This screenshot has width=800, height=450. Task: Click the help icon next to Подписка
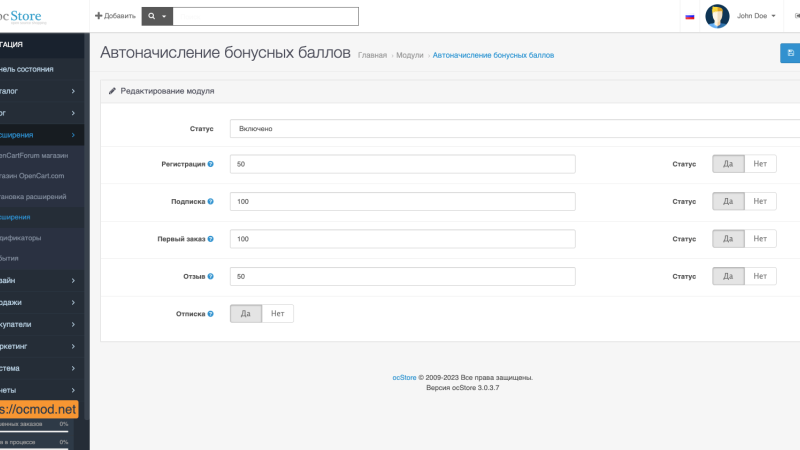(x=210, y=202)
